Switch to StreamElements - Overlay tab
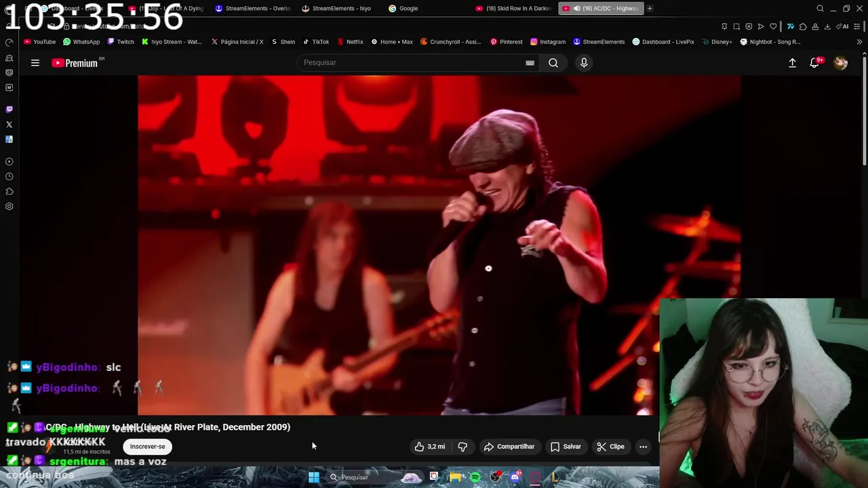 tap(253, 8)
